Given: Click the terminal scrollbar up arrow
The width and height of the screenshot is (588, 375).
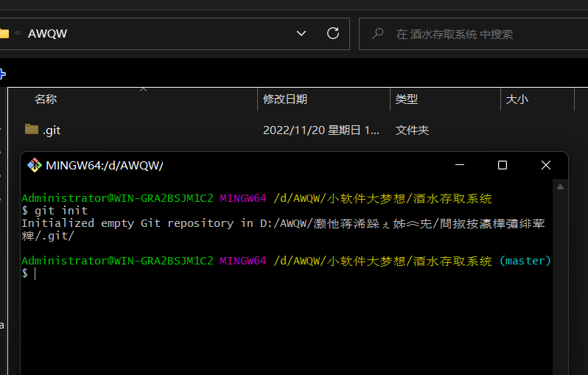Looking at the screenshot, I should click(x=560, y=186).
